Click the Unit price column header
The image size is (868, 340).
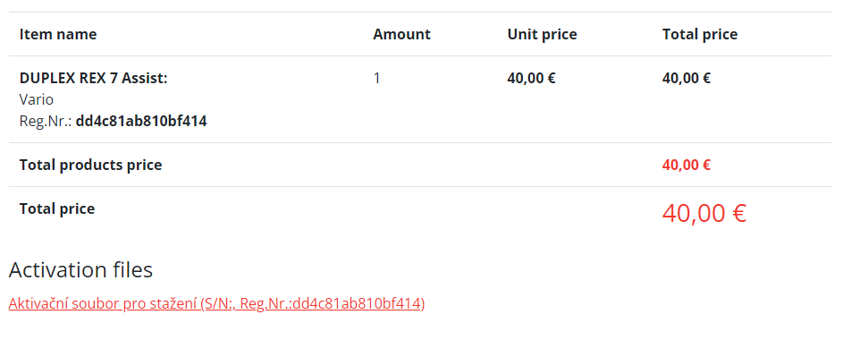[x=542, y=34]
